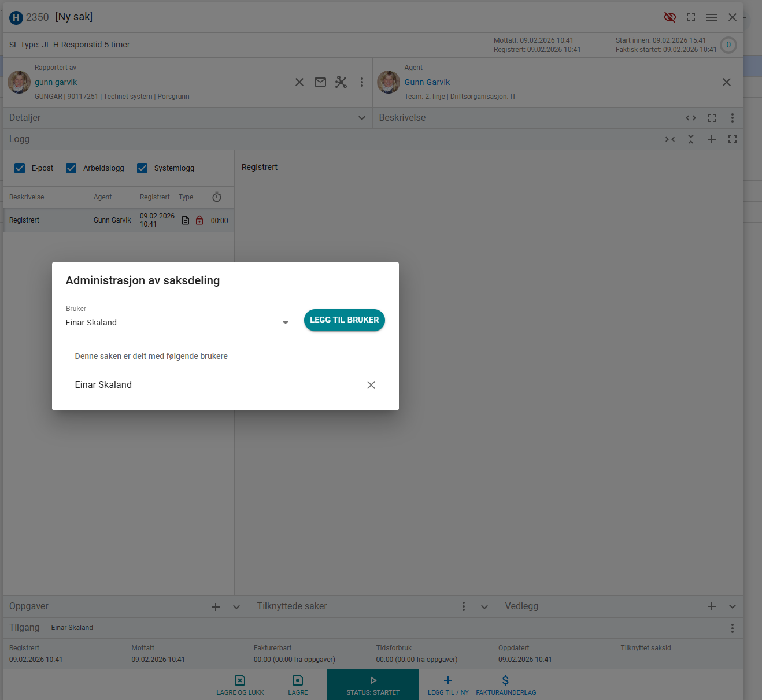Click the Legg til bruker button
Image resolution: width=762 pixels, height=700 pixels.
pyautogui.click(x=344, y=320)
